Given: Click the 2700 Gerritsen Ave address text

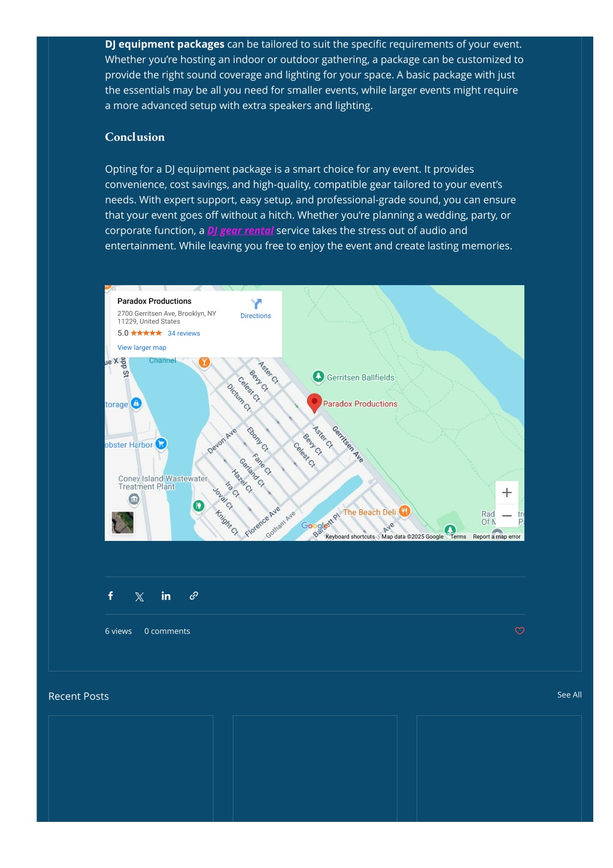Looking at the screenshot, I should pyautogui.click(x=166, y=317).
